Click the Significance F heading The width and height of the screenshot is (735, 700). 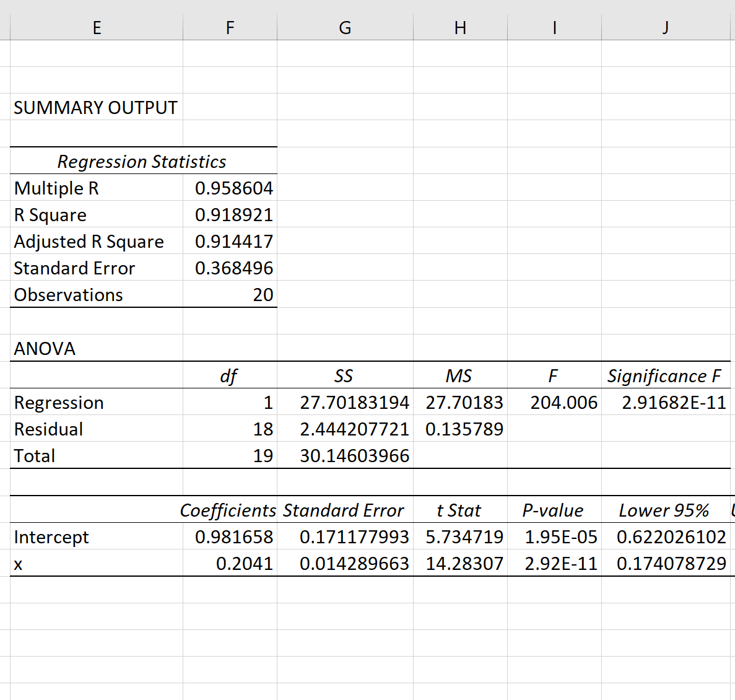pos(666,375)
